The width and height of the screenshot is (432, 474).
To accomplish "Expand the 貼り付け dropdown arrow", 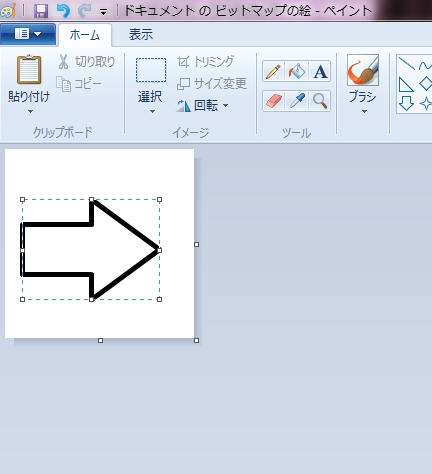I will click(30, 111).
